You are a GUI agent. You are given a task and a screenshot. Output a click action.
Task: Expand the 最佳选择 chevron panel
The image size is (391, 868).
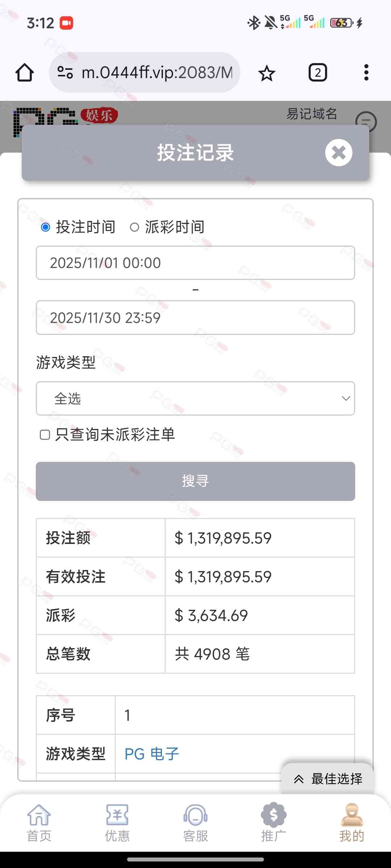click(x=299, y=779)
